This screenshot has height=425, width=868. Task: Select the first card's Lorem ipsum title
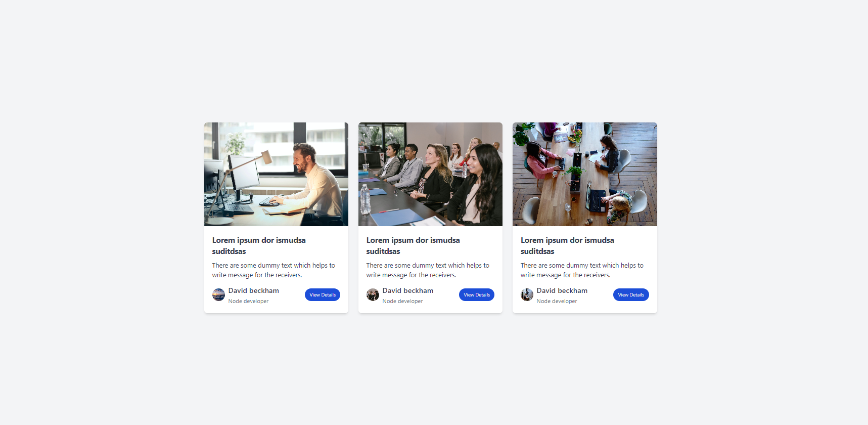tap(259, 246)
